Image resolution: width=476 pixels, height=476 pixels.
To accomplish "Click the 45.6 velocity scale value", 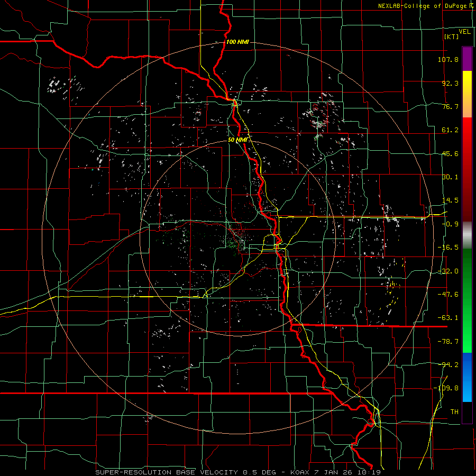I will tap(450, 153).
